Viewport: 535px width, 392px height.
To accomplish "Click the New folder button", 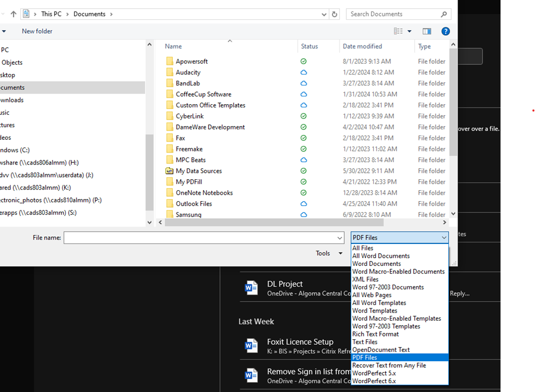I will [x=37, y=31].
